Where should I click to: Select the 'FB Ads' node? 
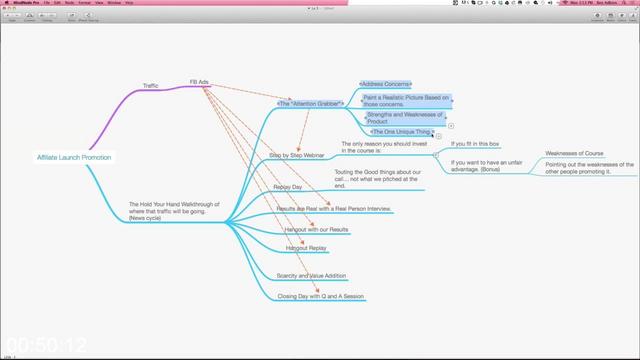(x=199, y=82)
